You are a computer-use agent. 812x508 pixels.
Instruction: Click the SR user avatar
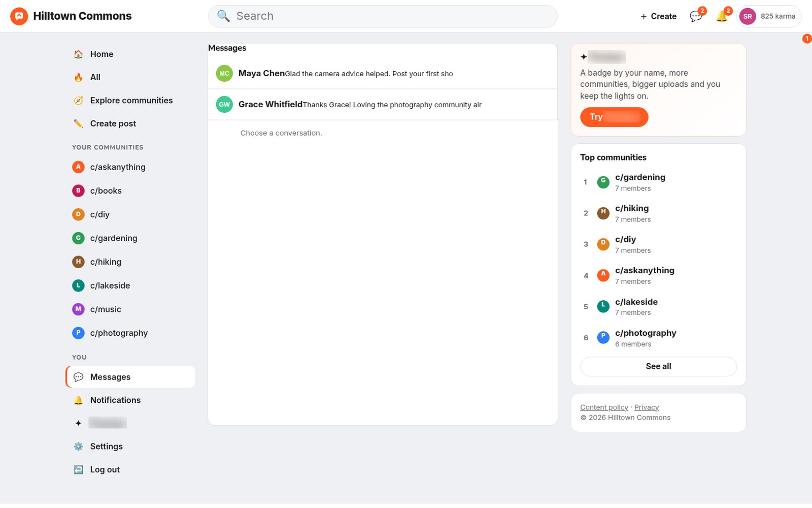point(748,16)
